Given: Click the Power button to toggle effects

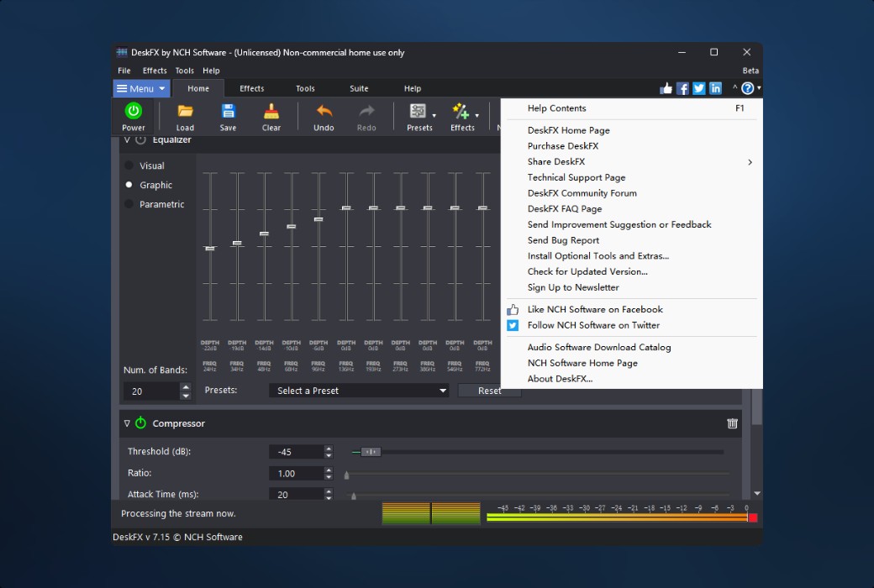Looking at the screenshot, I should pyautogui.click(x=134, y=116).
